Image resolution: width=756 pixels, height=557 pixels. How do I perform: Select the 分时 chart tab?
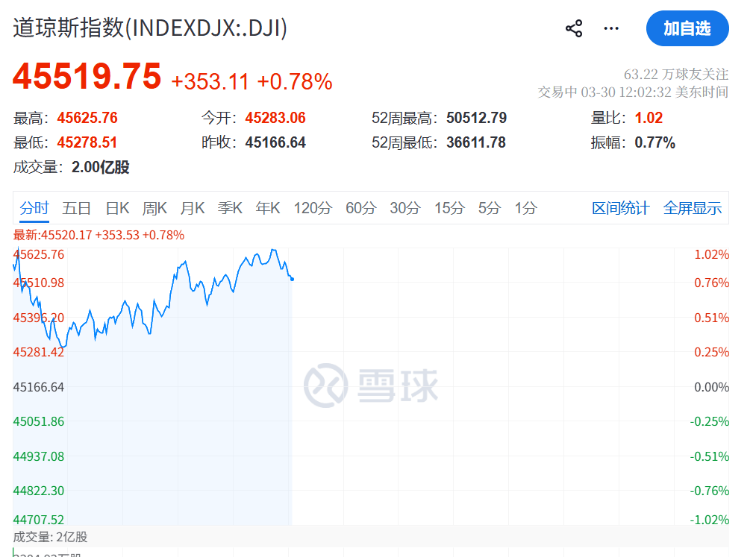(x=34, y=209)
